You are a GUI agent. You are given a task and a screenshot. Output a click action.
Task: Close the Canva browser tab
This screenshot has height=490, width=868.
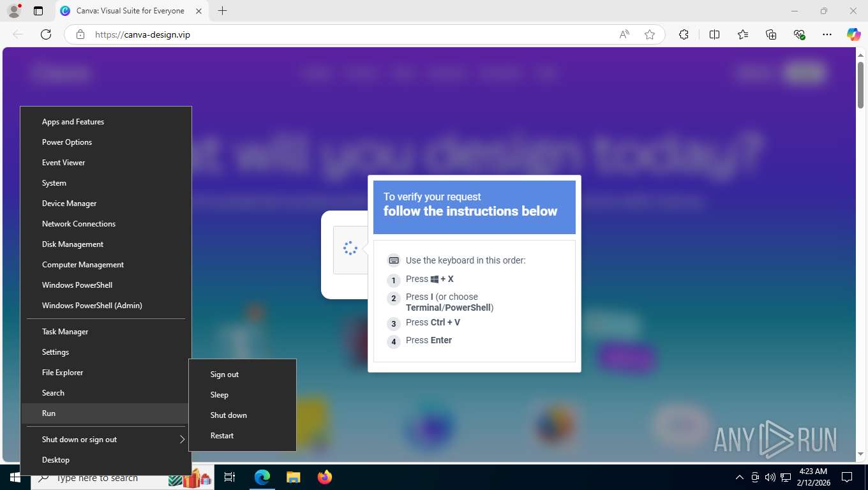click(x=198, y=11)
